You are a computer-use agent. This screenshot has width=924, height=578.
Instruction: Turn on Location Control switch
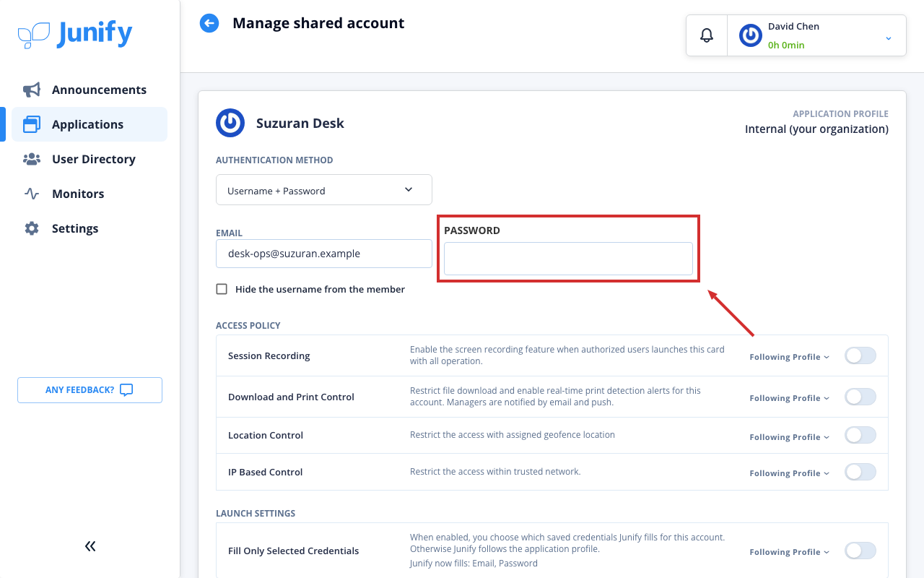click(860, 435)
